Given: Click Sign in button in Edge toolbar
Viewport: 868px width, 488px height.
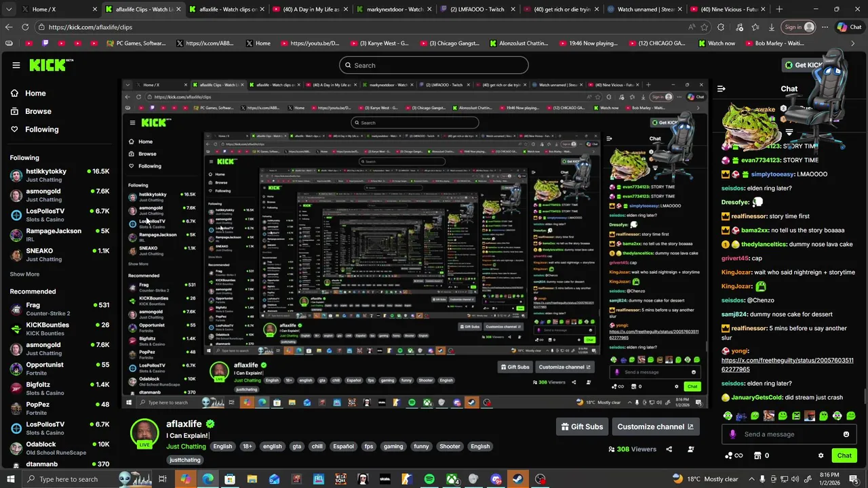Looking at the screenshot, I should [x=797, y=27].
